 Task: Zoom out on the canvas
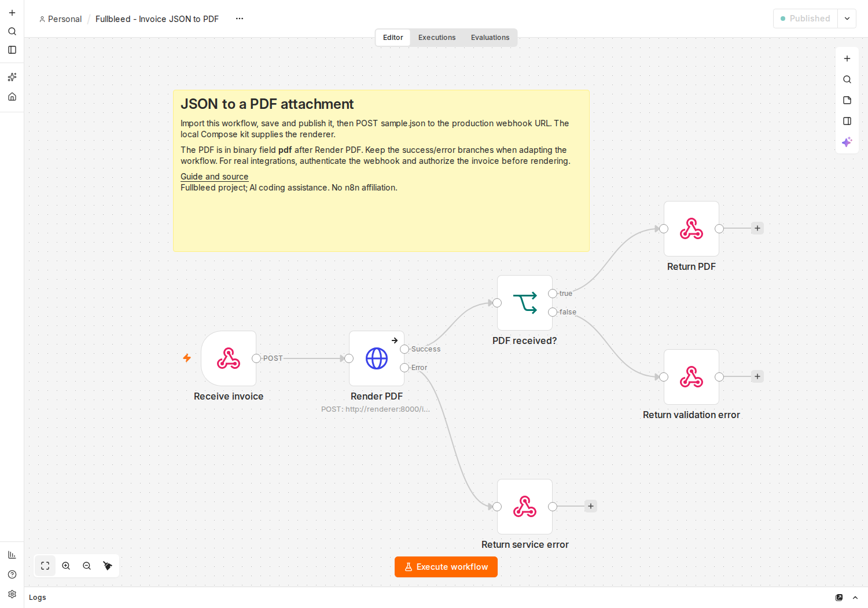(x=87, y=566)
